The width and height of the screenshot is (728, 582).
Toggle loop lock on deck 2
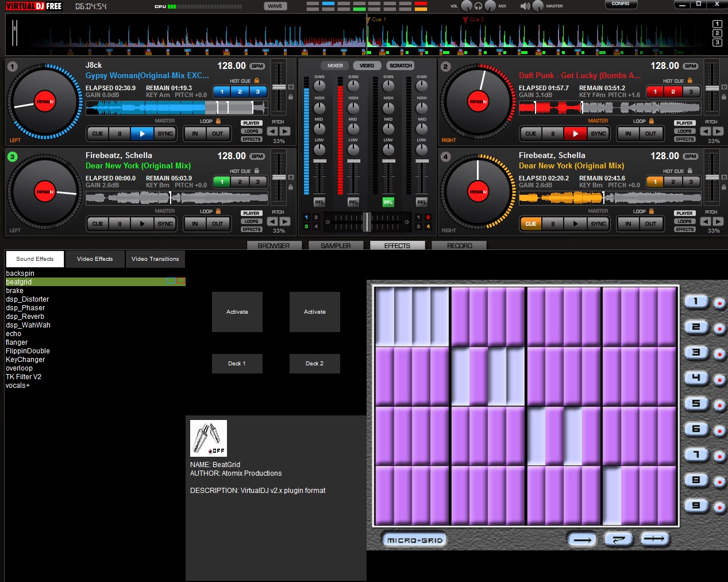[652, 121]
